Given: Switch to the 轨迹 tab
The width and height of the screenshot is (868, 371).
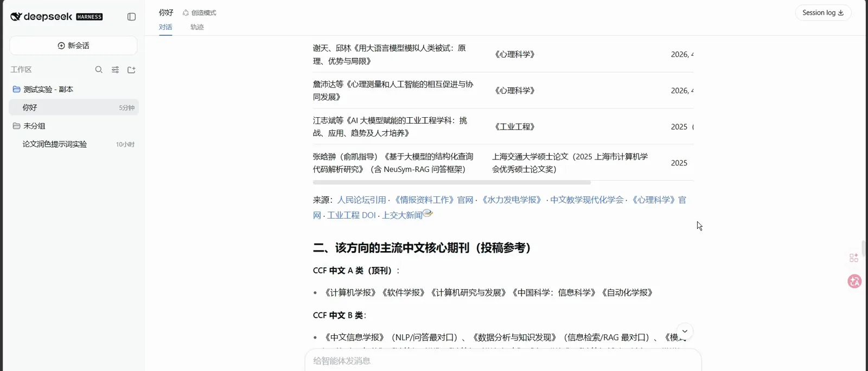Looking at the screenshot, I should point(197,27).
